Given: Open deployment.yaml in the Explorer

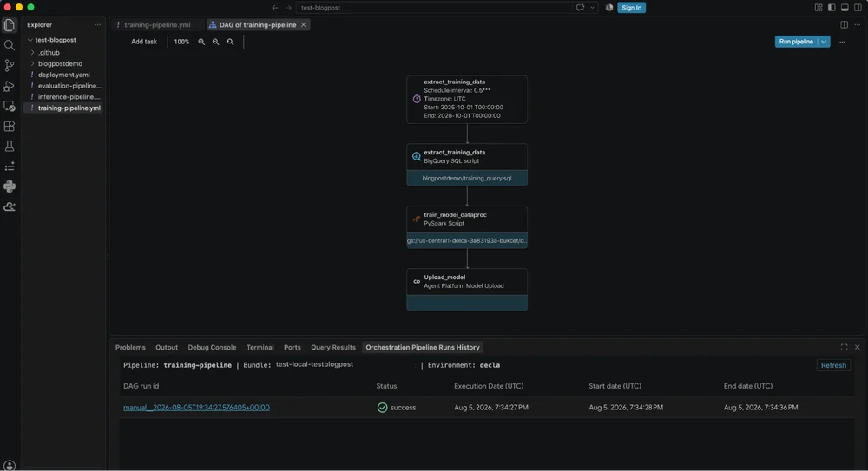Looking at the screenshot, I should click(63, 75).
